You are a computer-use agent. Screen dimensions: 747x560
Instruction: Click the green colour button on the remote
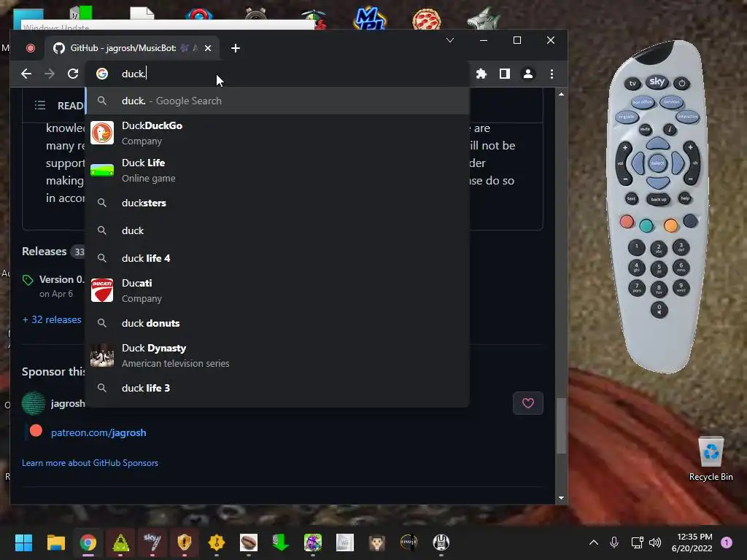coord(646,226)
